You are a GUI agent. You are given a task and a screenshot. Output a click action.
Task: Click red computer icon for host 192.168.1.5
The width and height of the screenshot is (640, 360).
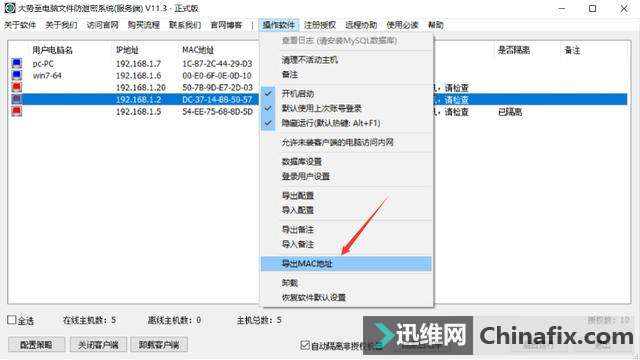click(16, 111)
